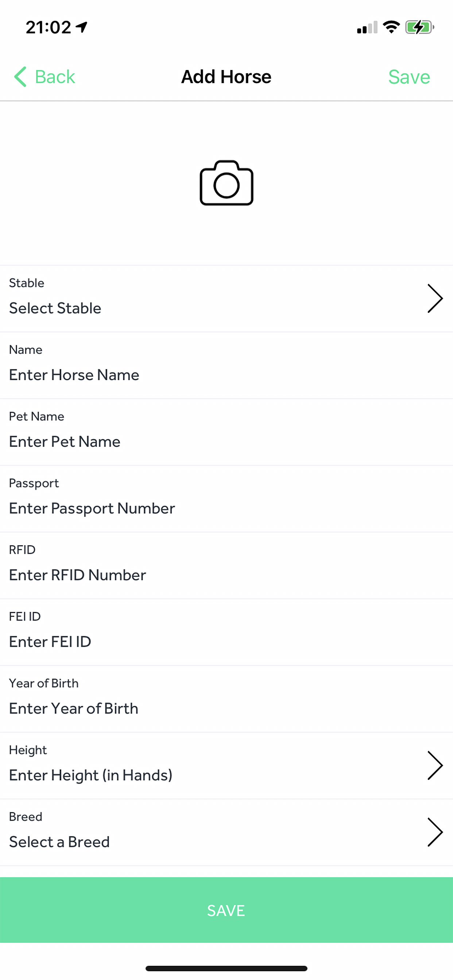Tap the Wi-Fi status icon

coord(391,27)
